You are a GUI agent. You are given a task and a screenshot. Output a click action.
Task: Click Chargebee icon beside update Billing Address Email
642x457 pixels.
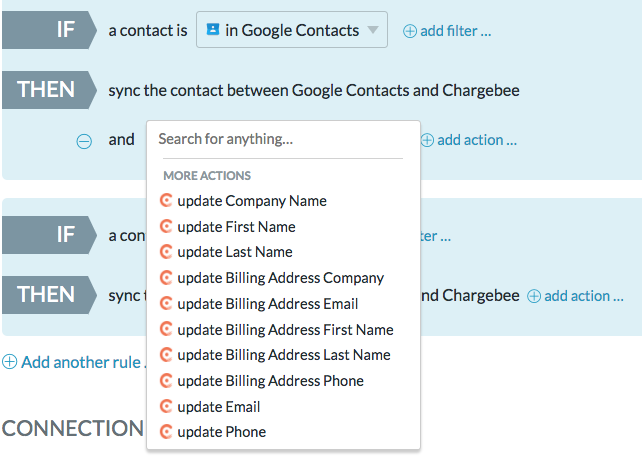coord(166,303)
